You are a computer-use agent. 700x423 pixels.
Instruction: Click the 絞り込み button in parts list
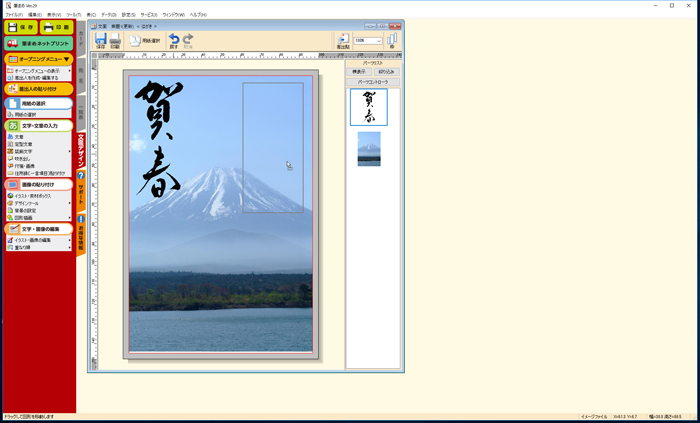pos(386,72)
